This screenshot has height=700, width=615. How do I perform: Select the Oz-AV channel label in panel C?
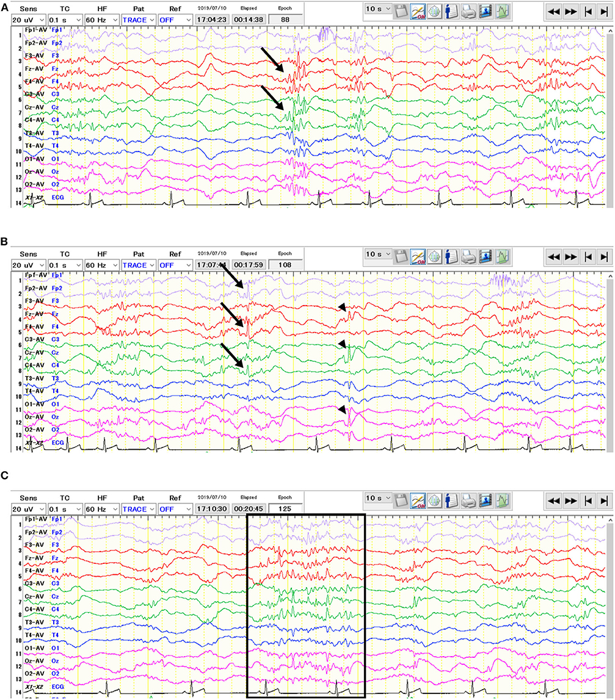click(x=34, y=661)
